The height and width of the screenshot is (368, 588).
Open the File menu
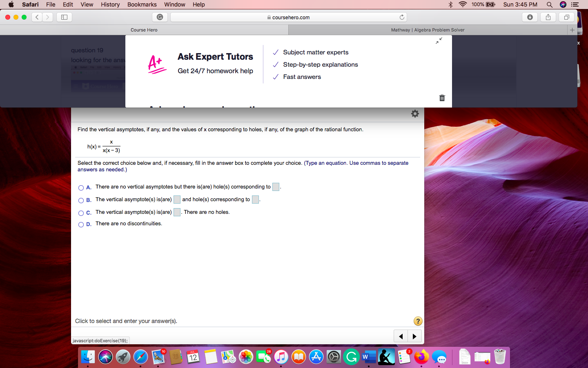click(51, 4)
